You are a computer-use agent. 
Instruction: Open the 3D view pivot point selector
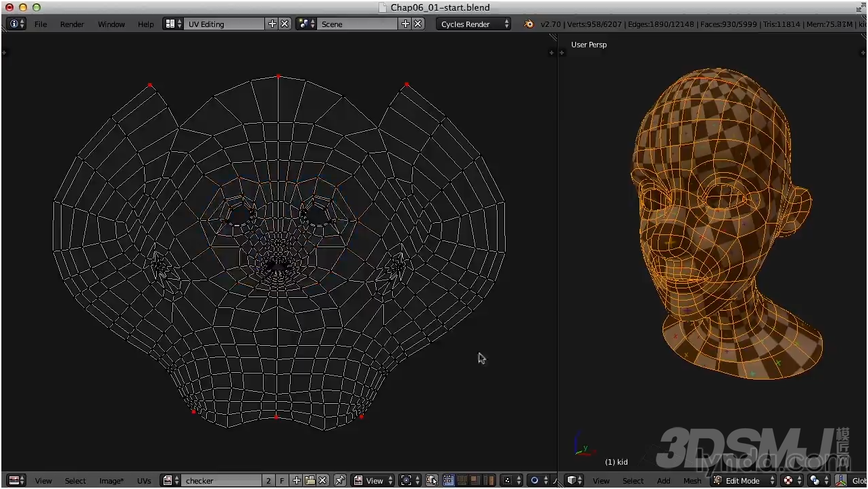click(819, 480)
